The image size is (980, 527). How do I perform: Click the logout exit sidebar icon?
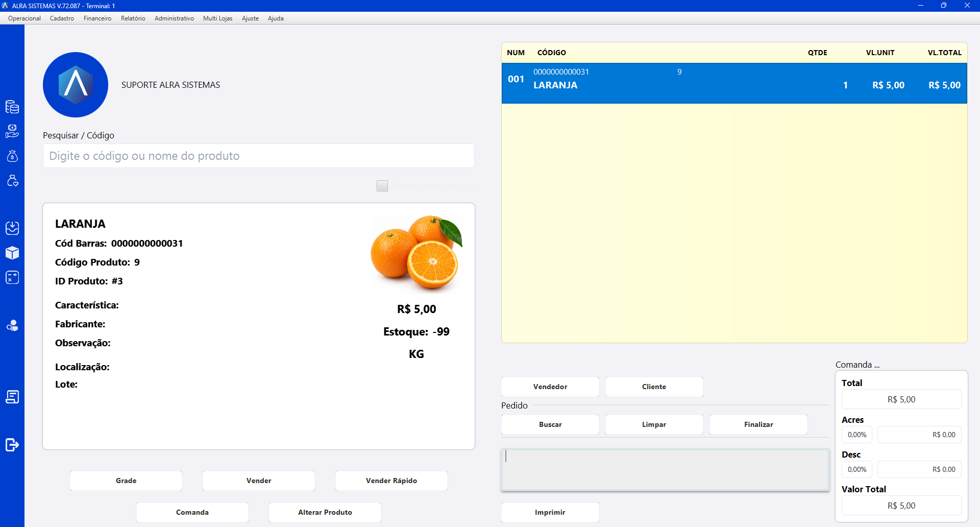pos(12,445)
